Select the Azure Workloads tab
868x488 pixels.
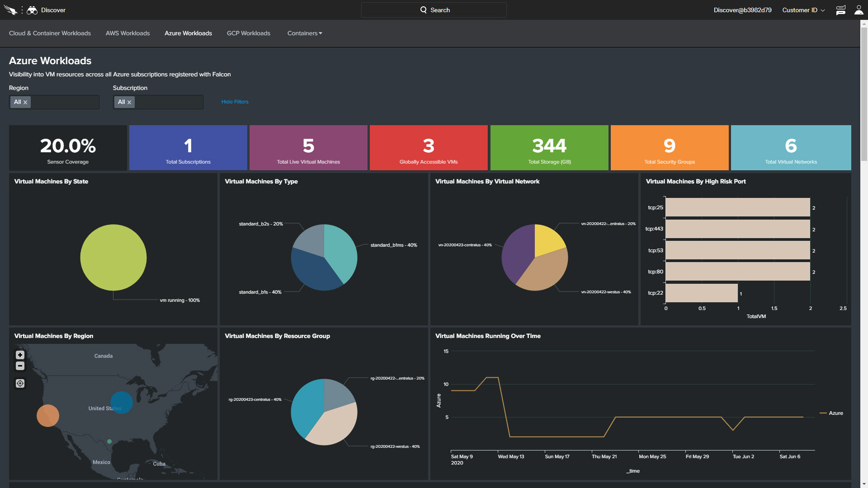coord(188,33)
